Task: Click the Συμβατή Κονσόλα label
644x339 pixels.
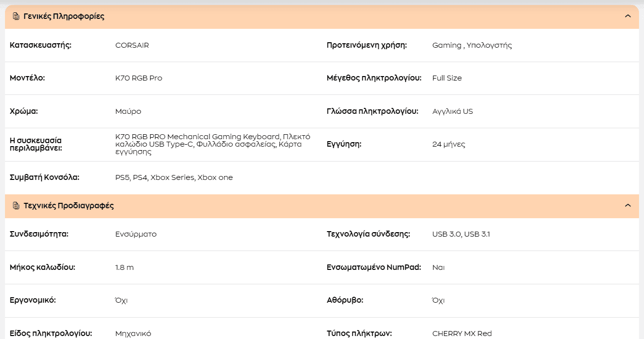Action: (x=45, y=177)
